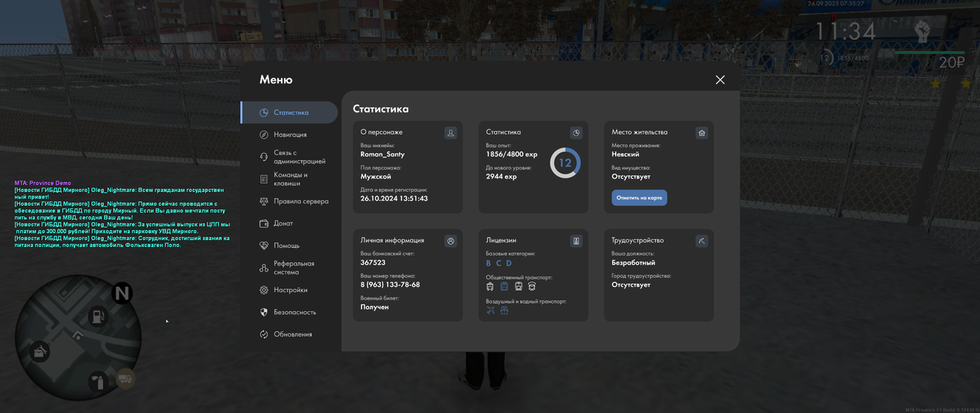
Task: Select the category C license letter
Action: click(x=499, y=263)
